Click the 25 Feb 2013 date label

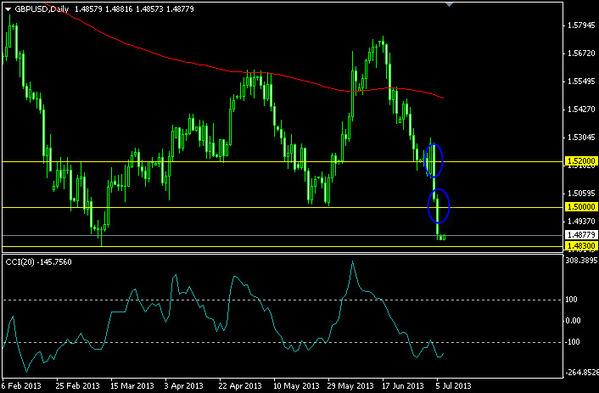[x=78, y=386]
